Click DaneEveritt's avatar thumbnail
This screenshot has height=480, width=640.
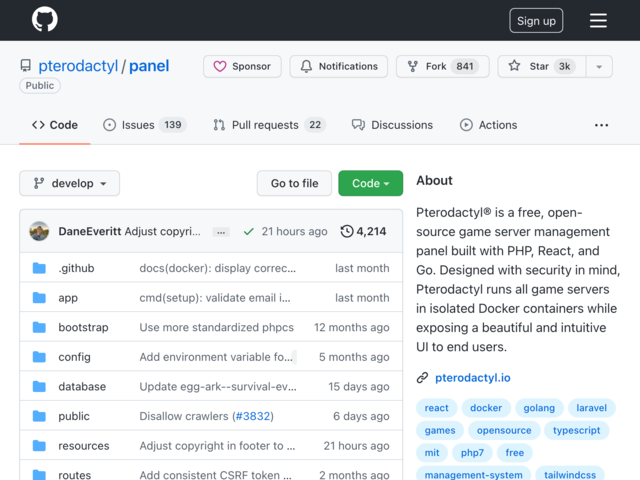pos(39,231)
